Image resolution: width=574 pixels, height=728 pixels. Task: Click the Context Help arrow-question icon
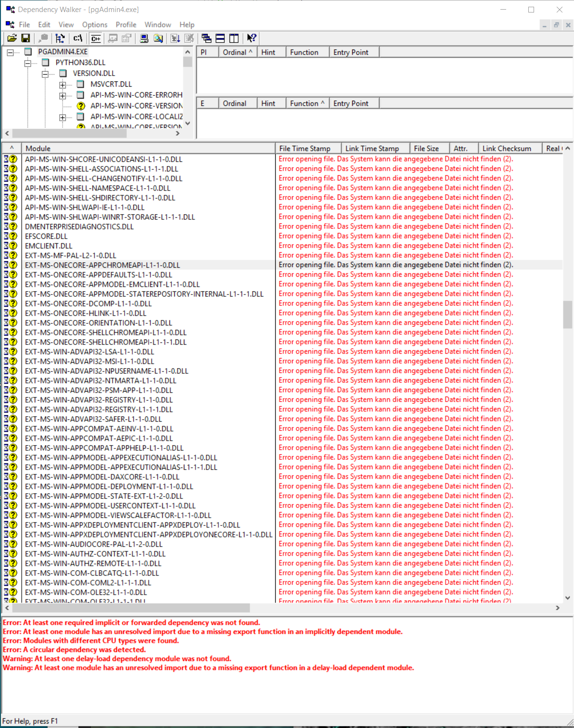(252, 38)
